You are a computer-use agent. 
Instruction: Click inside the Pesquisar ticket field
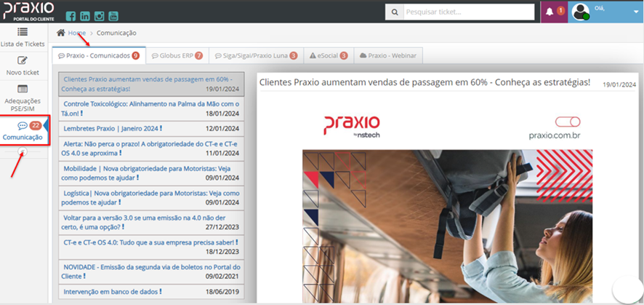point(469,12)
